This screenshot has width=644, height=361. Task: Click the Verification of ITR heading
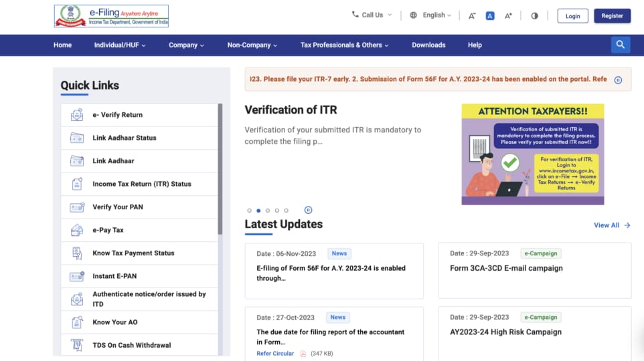click(x=291, y=110)
